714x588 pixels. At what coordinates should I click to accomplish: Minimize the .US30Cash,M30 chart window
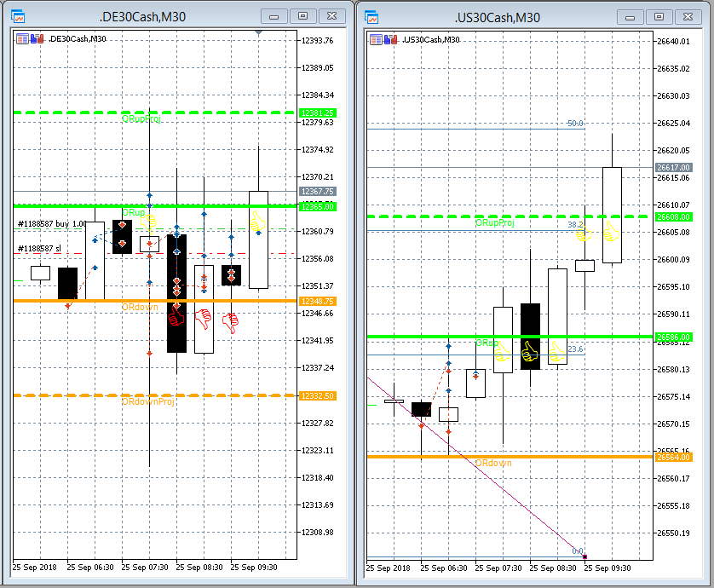coord(631,17)
